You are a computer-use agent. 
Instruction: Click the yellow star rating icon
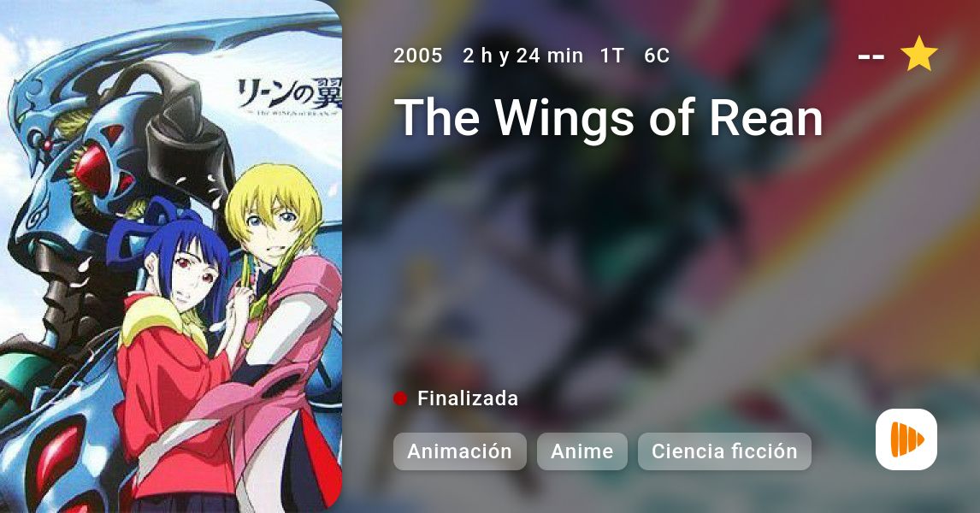pos(918,54)
